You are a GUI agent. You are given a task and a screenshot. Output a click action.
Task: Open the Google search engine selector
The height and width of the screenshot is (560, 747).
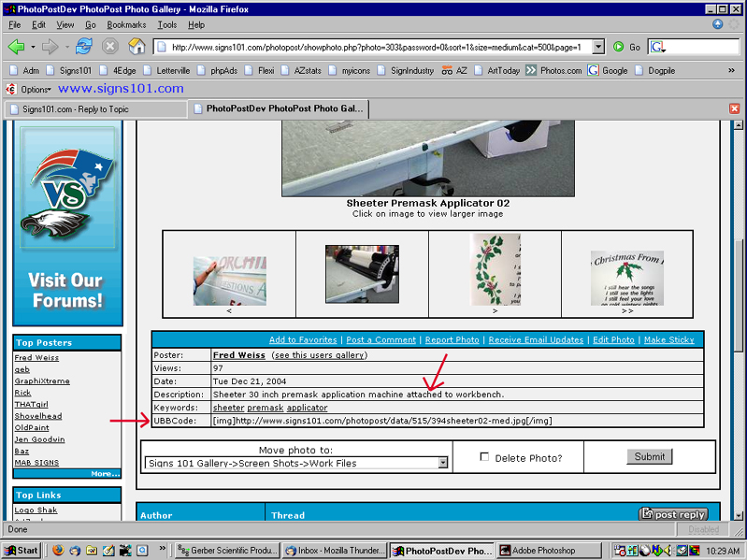[x=658, y=47]
